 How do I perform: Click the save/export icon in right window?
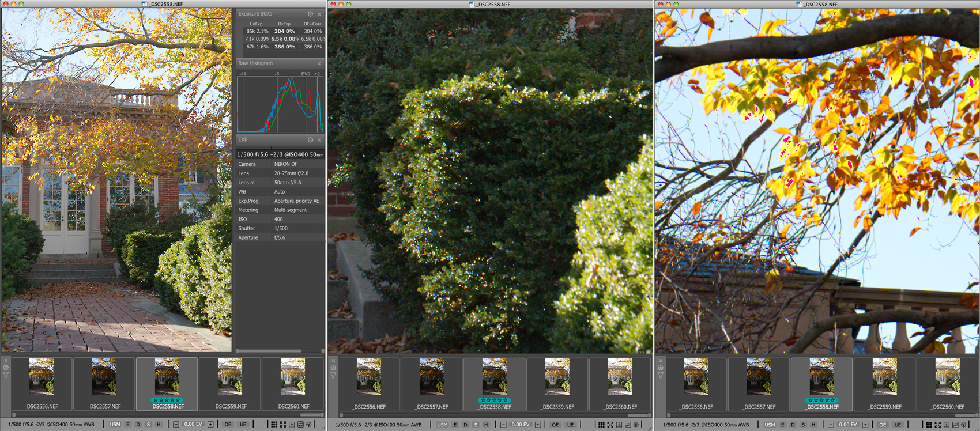tap(947, 425)
